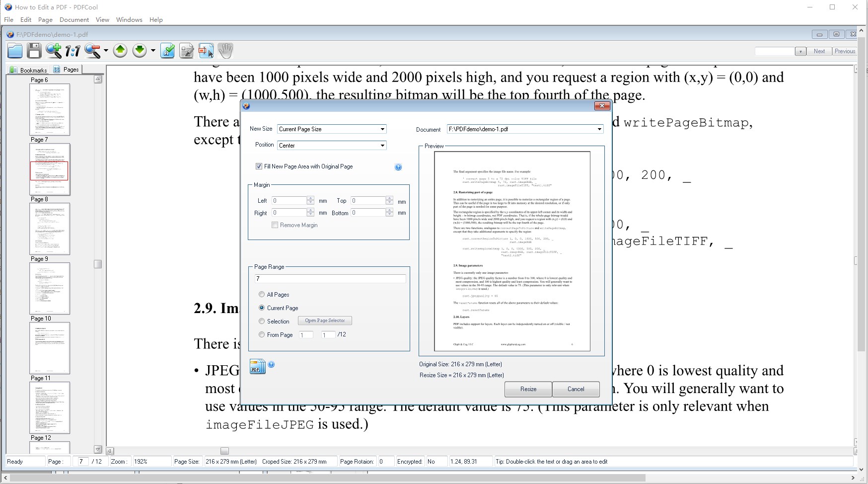
Task: Go to previous page with green up arrow
Action: 120,51
